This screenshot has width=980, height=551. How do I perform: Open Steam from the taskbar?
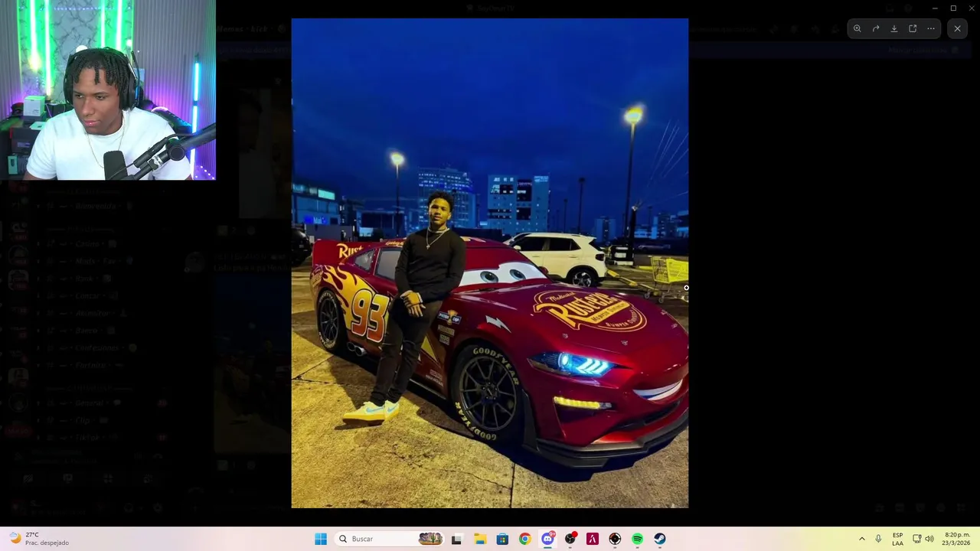(x=660, y=539)
